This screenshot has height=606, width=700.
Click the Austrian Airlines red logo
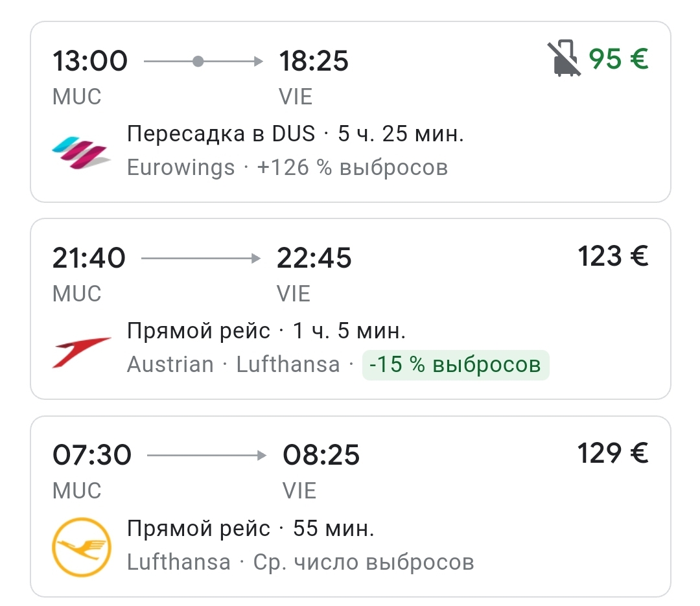pyautogui.click(x=81, y=351)
